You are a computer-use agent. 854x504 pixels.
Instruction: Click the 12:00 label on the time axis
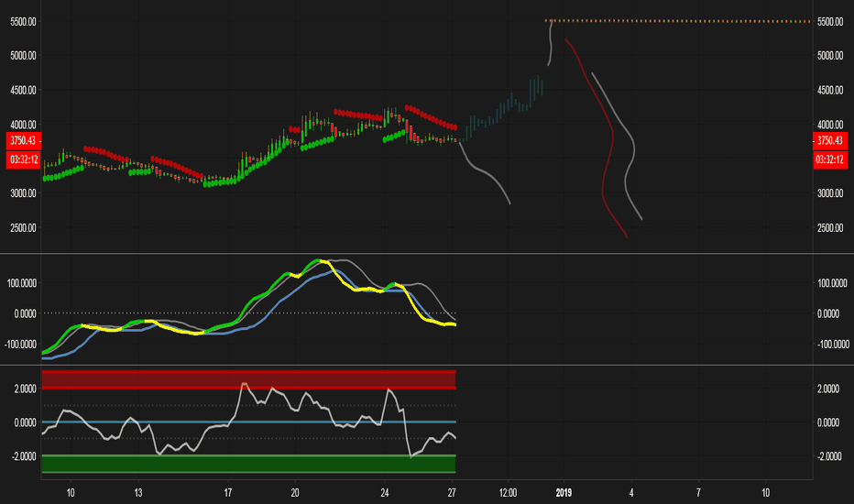point(508,493)
